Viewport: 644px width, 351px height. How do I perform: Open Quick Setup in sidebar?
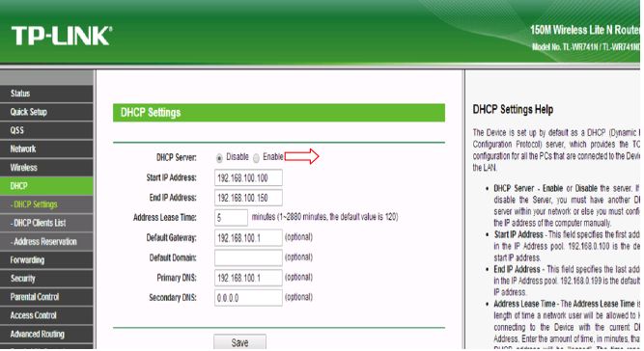pos(46,112)
